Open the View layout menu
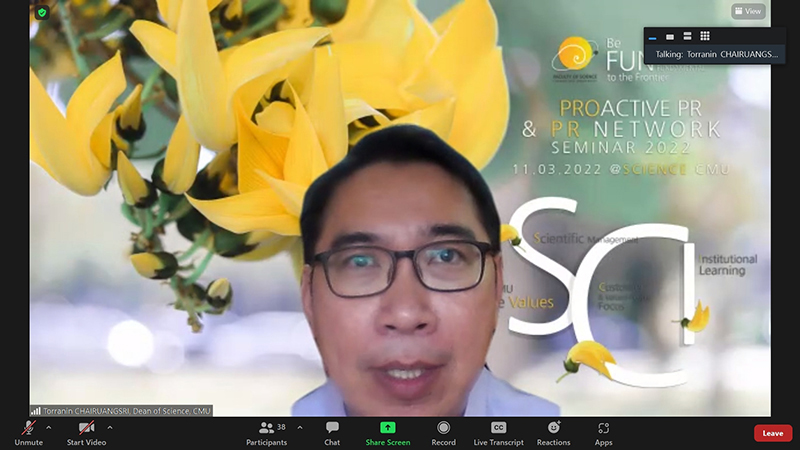Screen dimensions: 800x450 (x=748, y=11)
